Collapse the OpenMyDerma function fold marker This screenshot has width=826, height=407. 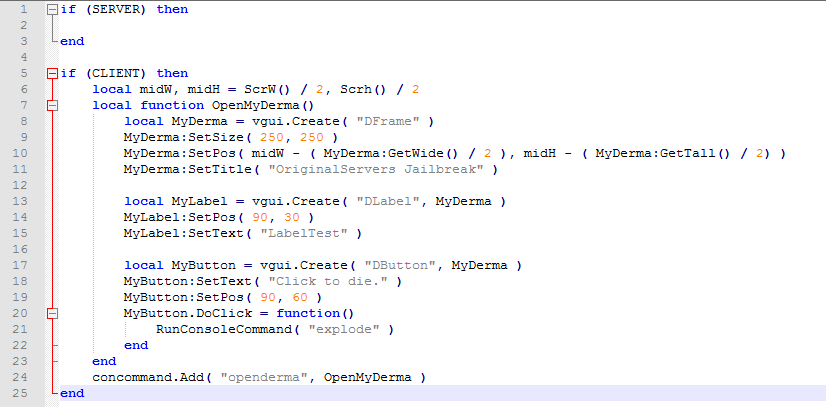(x=52, y=105)
